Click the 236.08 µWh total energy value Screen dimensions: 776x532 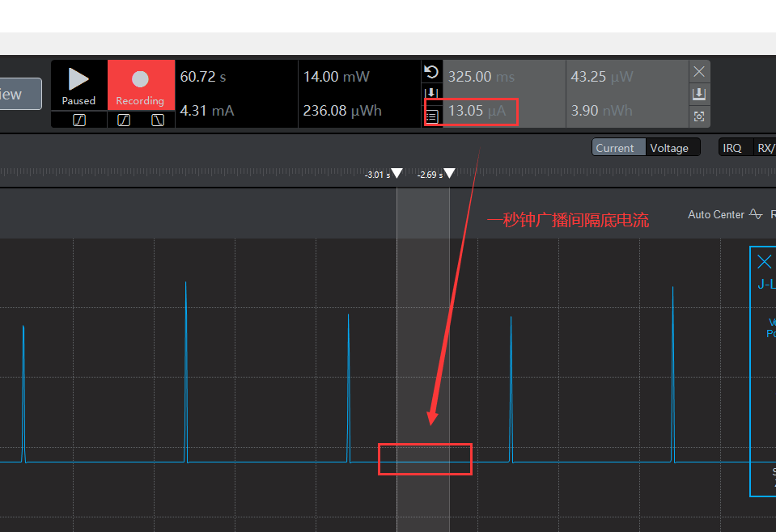point(342,110)
